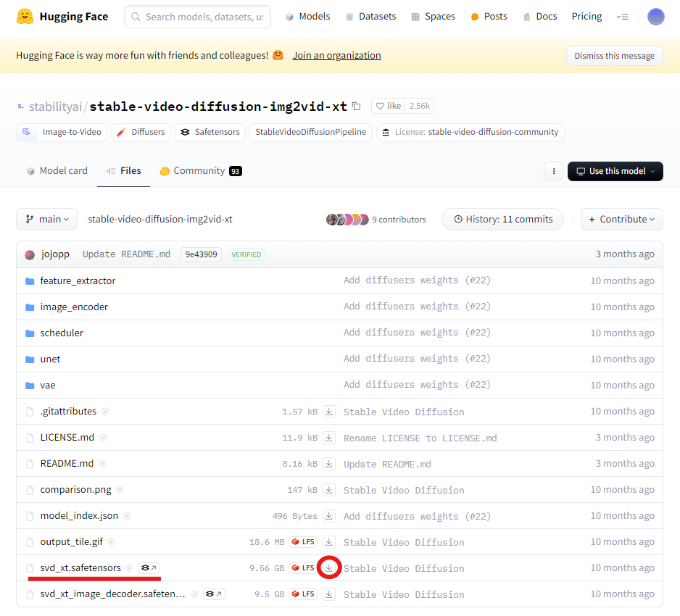Open the user profile avatar
Viewport: 680px width, 616px height.
pyautogui.click(x=655, y=17)
